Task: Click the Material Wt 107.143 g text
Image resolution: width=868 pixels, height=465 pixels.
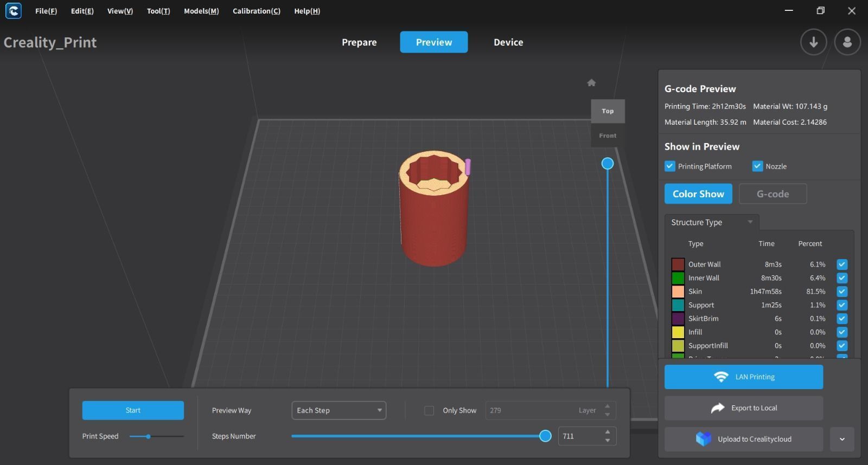Action: click(x=790, y=106)
